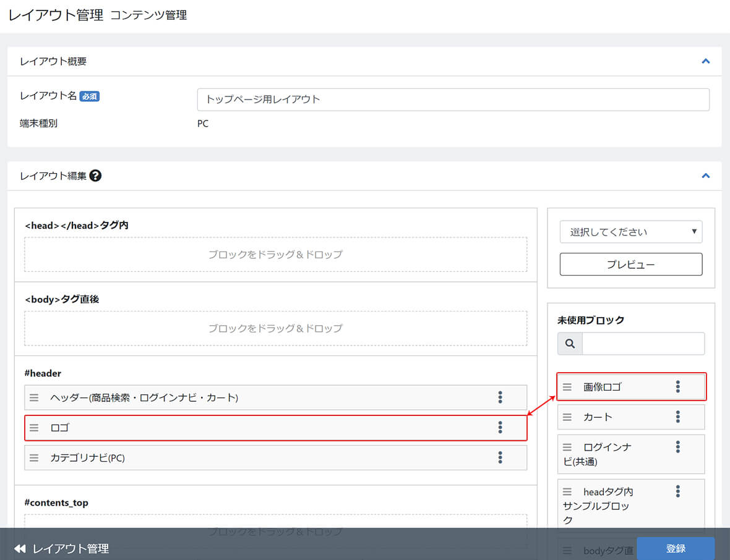
Task: Open the kebab menu on ロゴ block
Action: click(x=499, y=428)
